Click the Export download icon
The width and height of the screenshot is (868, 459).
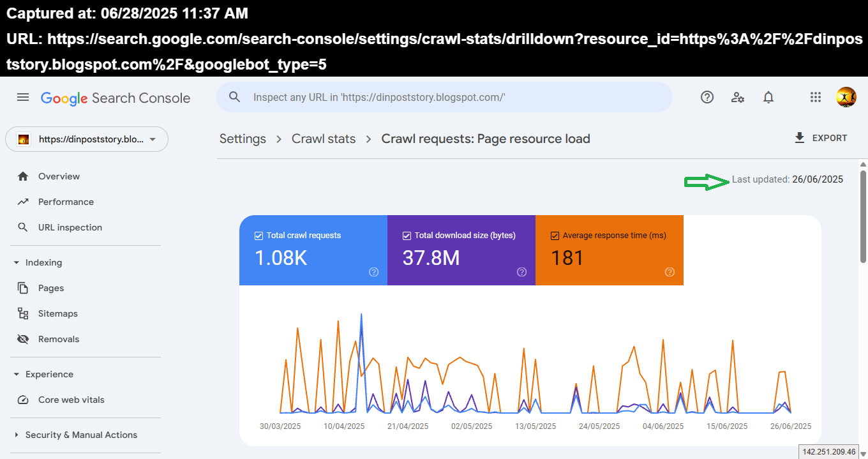pyautogui.click(x=800, y=138)
